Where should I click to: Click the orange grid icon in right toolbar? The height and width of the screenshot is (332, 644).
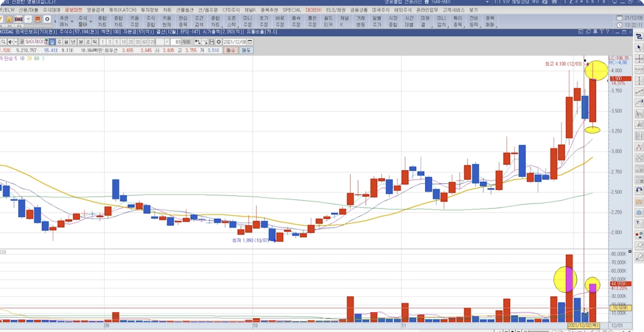pos(639,201)
